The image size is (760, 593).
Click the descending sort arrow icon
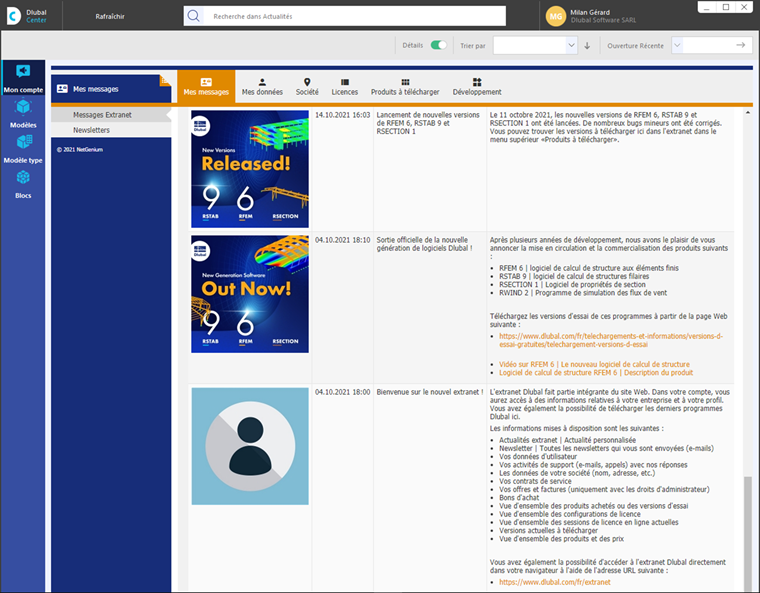pos(587,46)
